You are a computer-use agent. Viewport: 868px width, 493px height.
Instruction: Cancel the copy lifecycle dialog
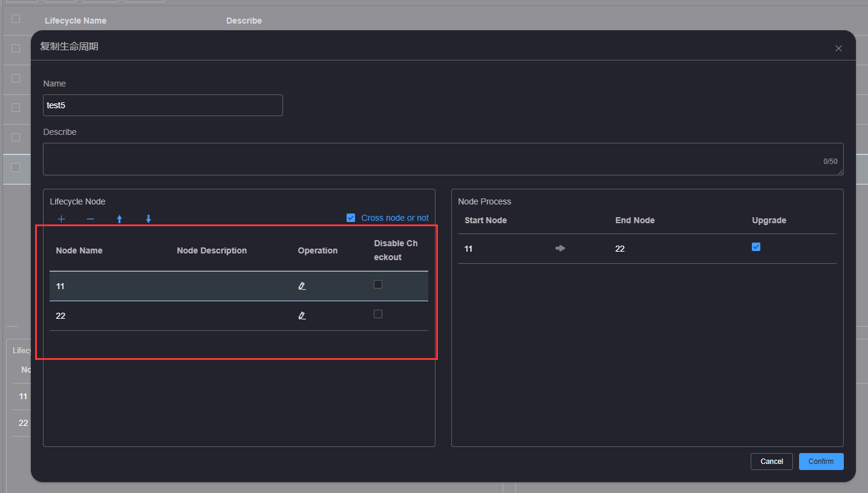(772, 462)
